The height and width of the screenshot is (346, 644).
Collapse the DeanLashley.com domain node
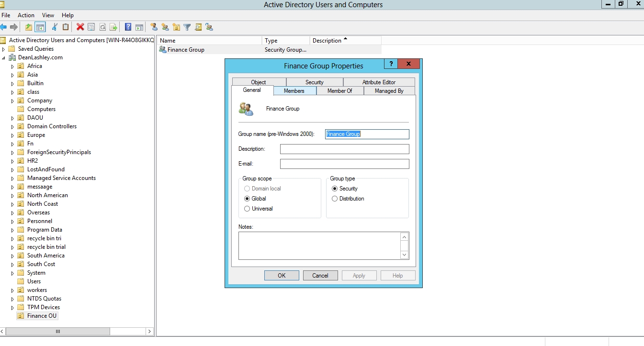click(x=4, y=58)
